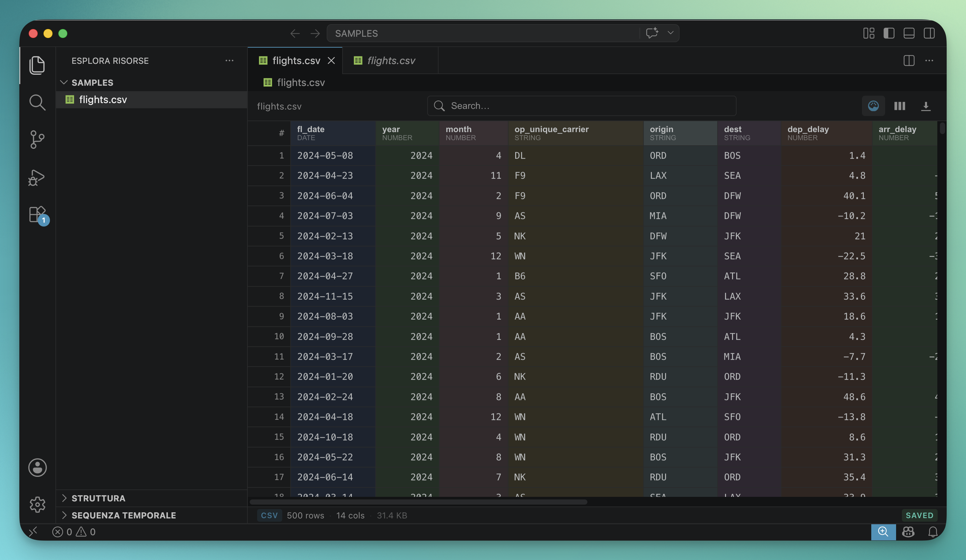Viewport: 966px width, 560px height.
Task: Click the columns layout icon in CSV toolbar
Action: pyautogui.click(x=900, y=106)
